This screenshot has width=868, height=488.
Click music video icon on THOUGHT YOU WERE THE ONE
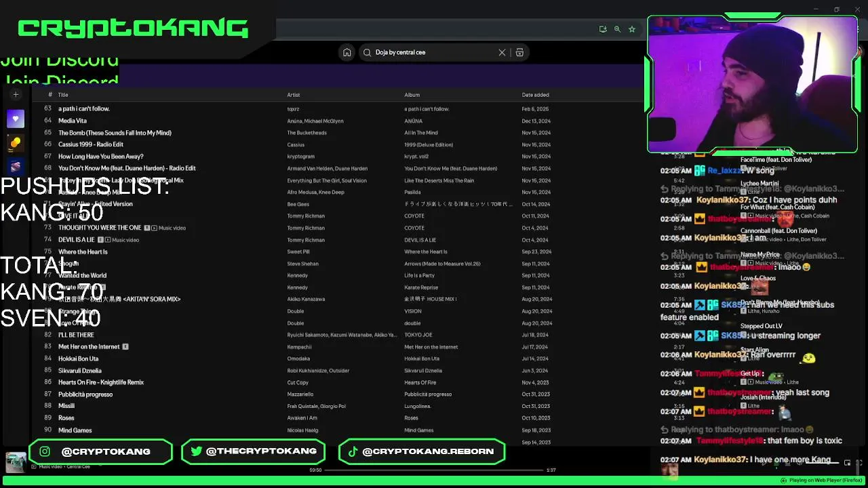coord(154,228)
